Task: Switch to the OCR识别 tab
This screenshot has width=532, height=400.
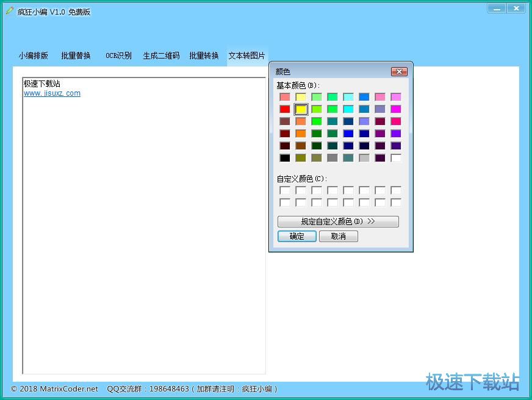Action: 118,55
